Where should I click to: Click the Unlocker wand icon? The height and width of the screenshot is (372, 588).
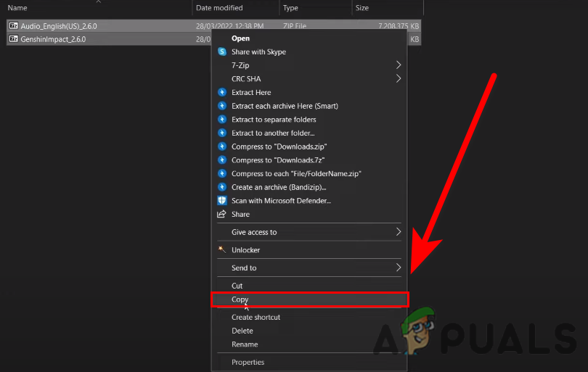[x=222, y=249]
